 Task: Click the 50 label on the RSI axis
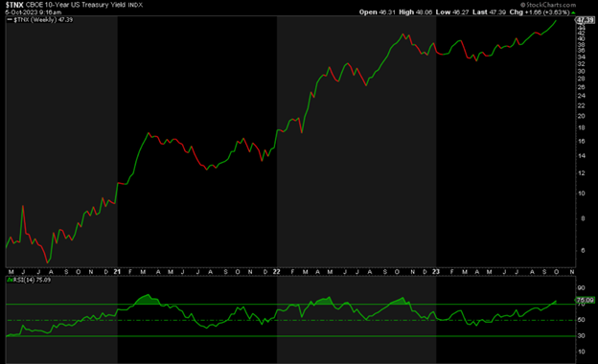[581, 320]
